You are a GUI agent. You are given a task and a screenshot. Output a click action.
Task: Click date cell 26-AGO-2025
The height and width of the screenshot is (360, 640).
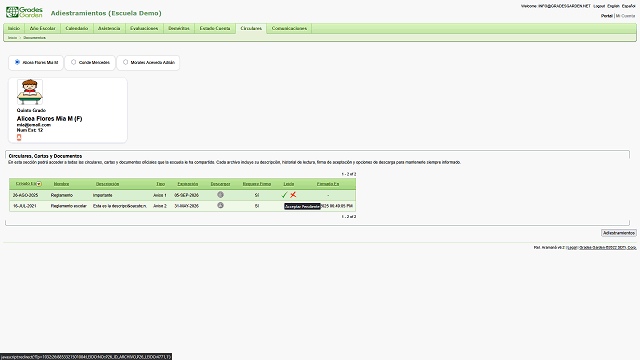[25, 195]
